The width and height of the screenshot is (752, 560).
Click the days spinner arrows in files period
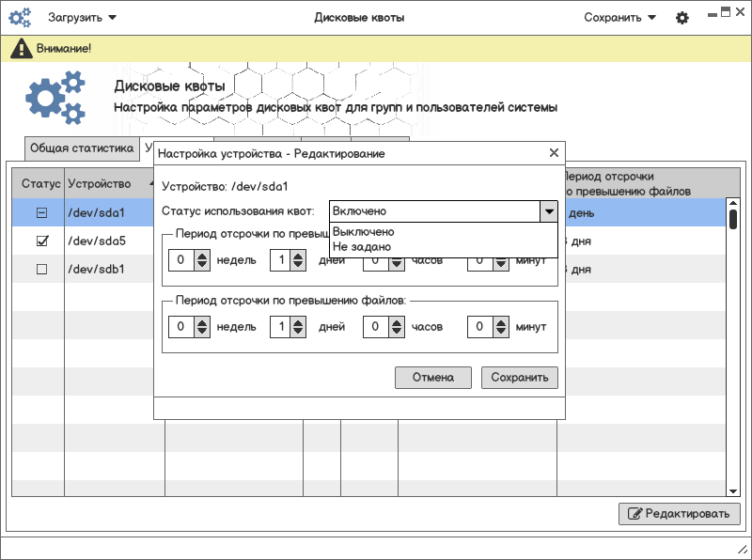pyautogui.click(x=298, y=327)
